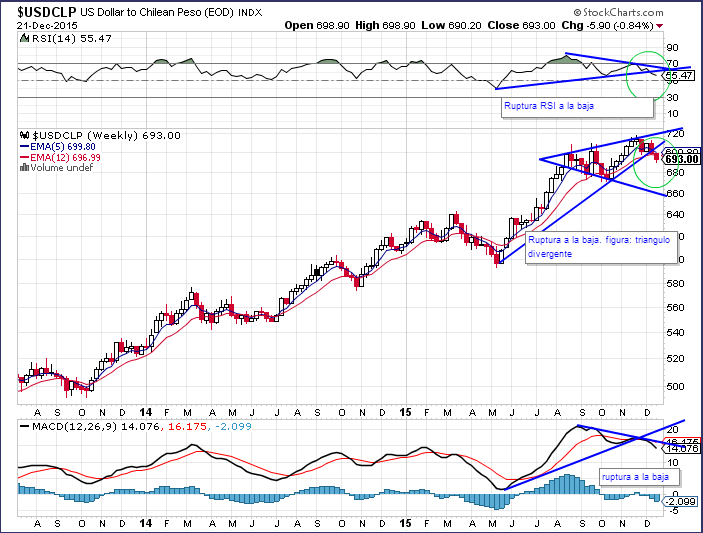
Task: Click the 14.076 tag on MACD axis
Action: pos(681,448)
